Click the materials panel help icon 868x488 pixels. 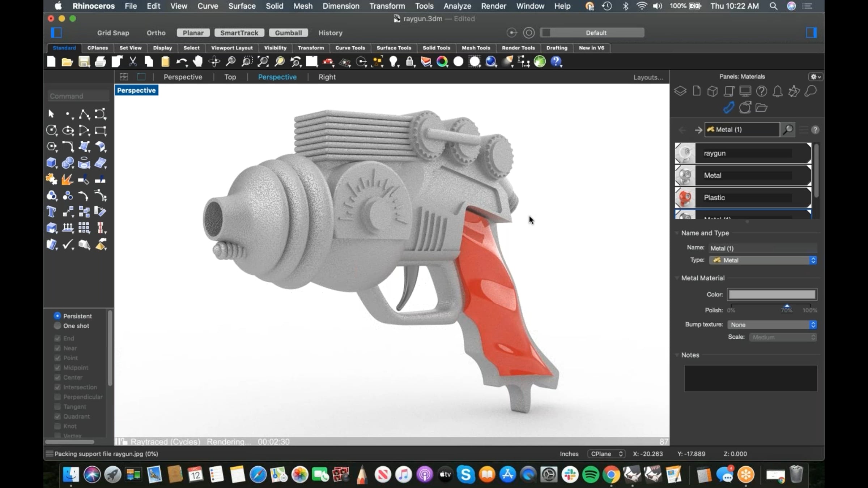coord(815,130)
